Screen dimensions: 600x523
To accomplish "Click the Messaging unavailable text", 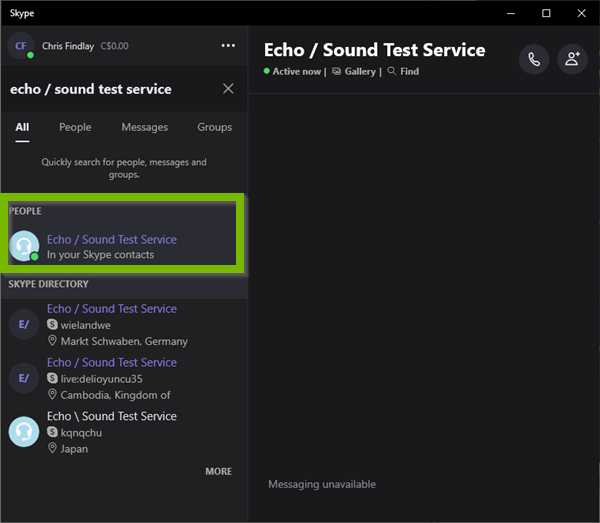I will tap(322, 484).
